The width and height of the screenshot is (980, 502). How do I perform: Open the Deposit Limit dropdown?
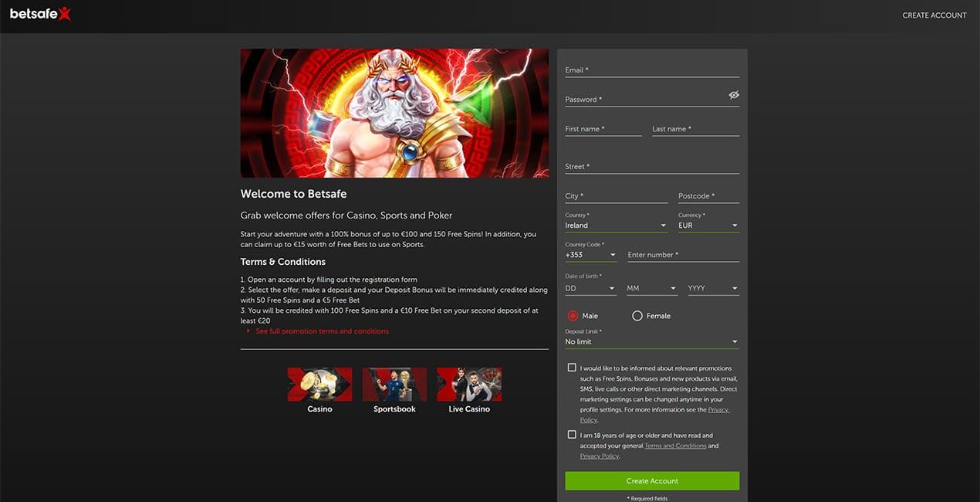[652, 341]
